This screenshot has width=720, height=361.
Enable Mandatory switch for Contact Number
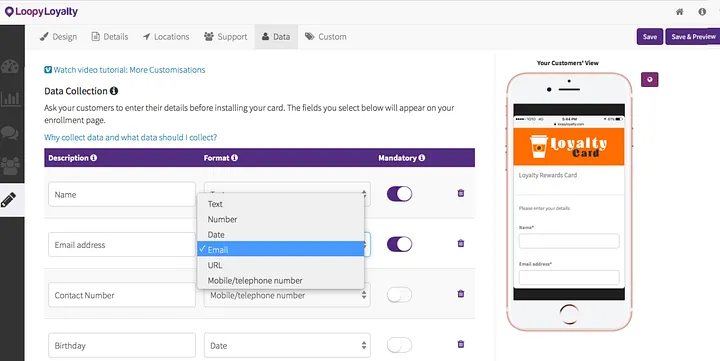coord(399,294)
